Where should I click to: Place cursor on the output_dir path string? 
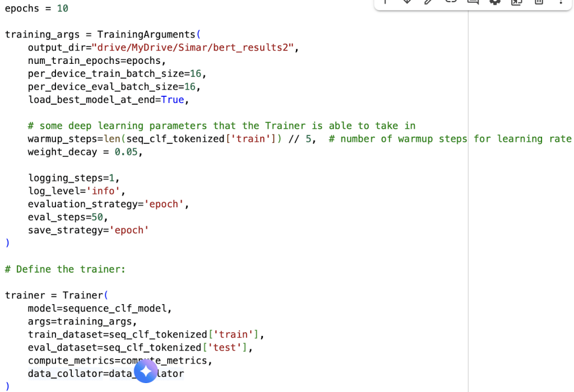(x=192, y=48)
